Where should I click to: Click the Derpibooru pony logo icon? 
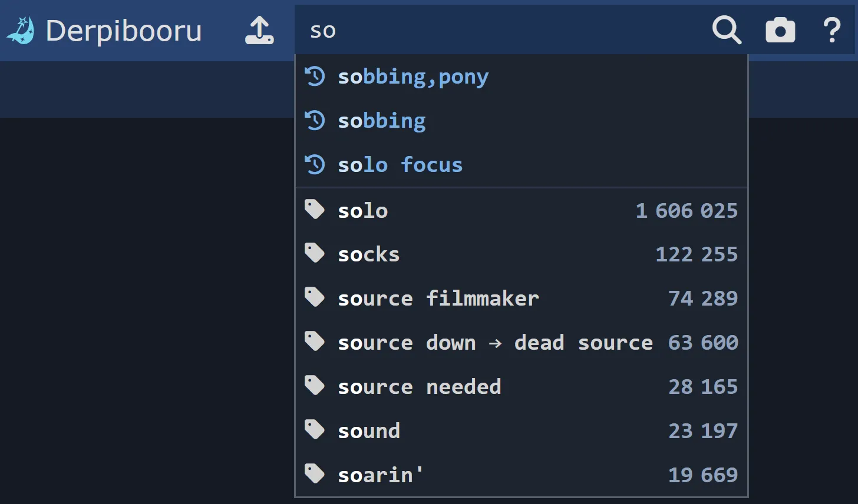click(21, 30)
